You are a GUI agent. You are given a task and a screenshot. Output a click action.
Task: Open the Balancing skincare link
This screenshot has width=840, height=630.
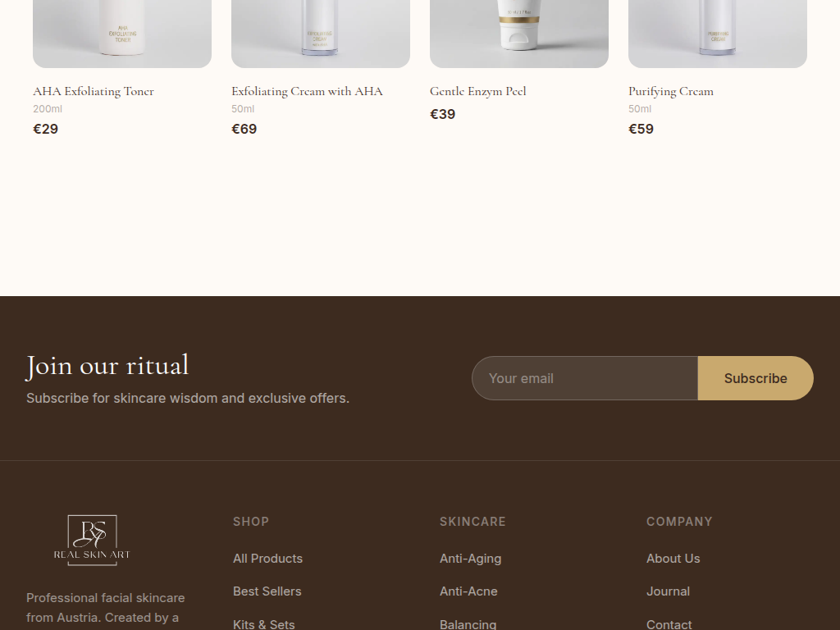coord(468,624)
